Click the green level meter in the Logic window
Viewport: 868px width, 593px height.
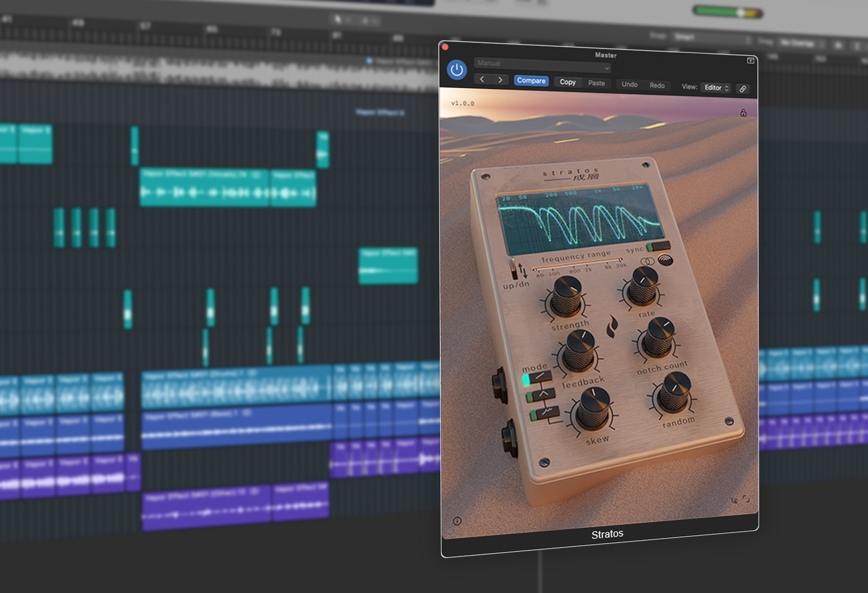pos(727,12)
